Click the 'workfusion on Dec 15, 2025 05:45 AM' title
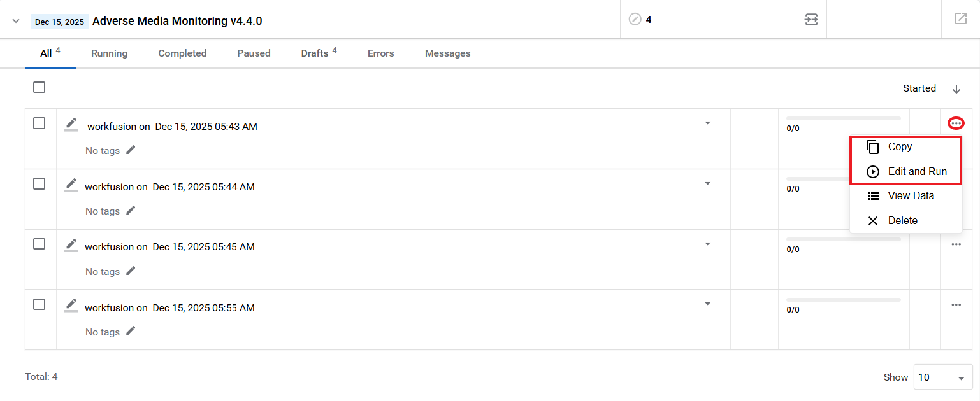 click(169, 247)
